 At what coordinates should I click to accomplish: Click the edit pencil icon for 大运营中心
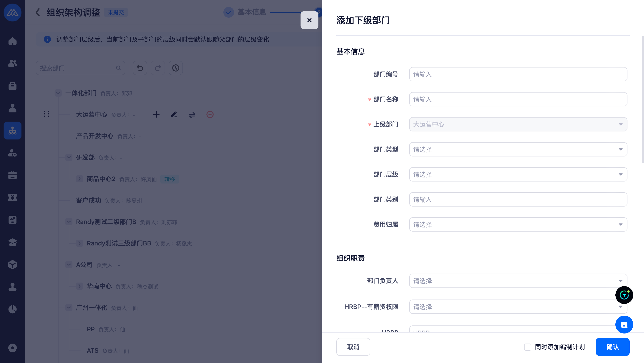tap(174, 114)
